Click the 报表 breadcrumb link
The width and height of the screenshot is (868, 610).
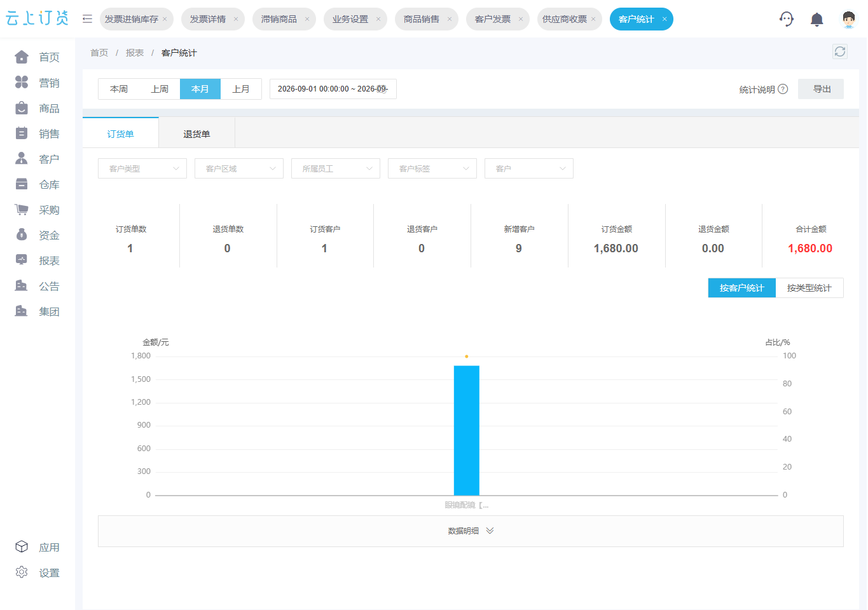click(135, 53)
